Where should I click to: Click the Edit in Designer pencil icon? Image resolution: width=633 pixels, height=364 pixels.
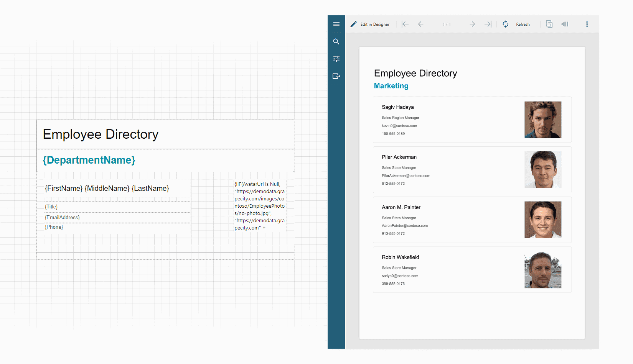(354, 24)
